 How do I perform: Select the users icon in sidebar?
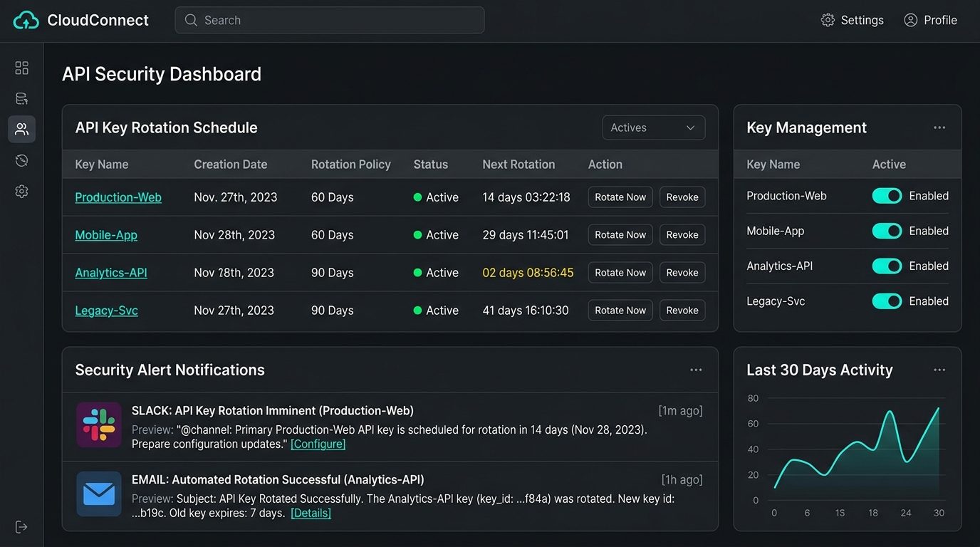pos(21,129)
